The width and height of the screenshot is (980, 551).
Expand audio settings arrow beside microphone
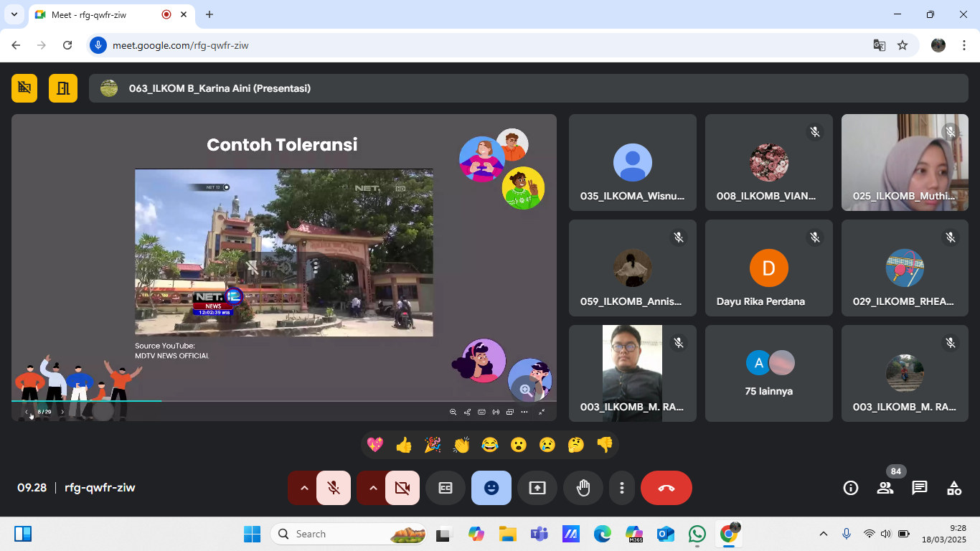304,488
